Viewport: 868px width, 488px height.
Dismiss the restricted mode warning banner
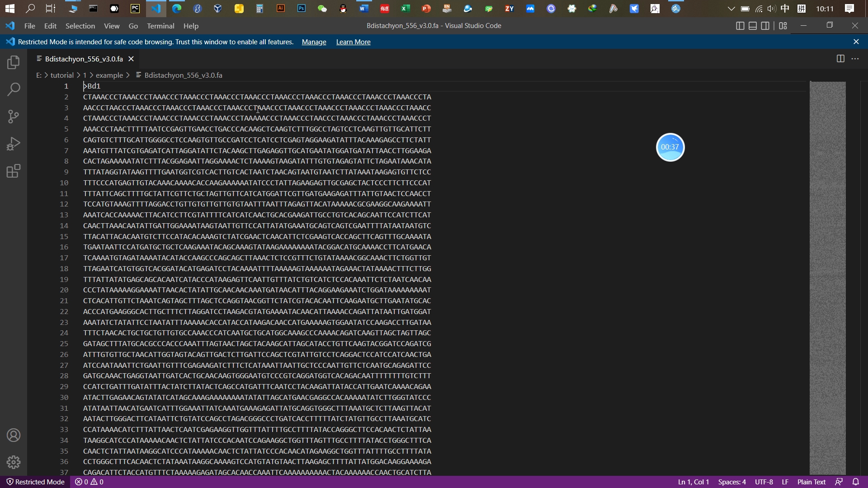856,41
